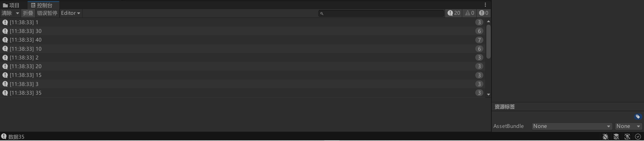The height and width of the screenshot is (141, 644).
Task: Click the auto-generate lighting status icon
Action: coord(627,137)
